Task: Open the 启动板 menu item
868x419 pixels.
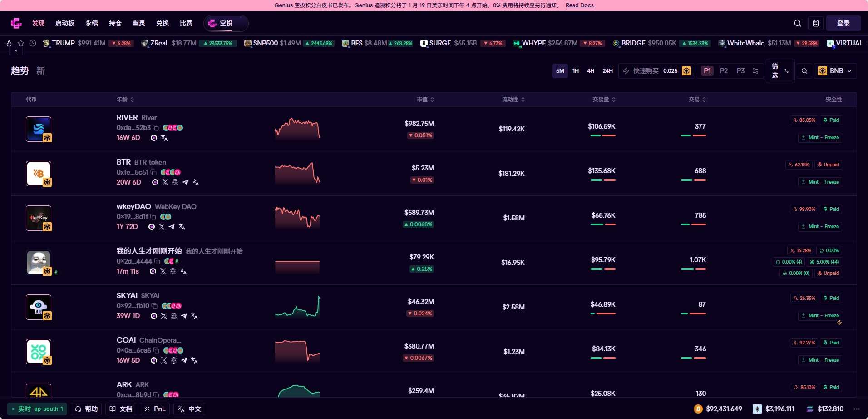Action: (x=65, y=23)
